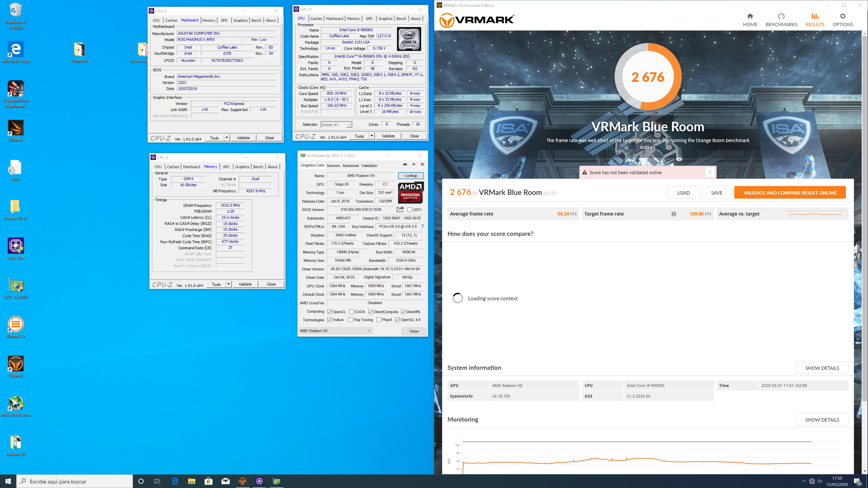Toggle the OpenGL 4.6 checkbox in GPU-Z
868x488 pixels.
[398, 320]
